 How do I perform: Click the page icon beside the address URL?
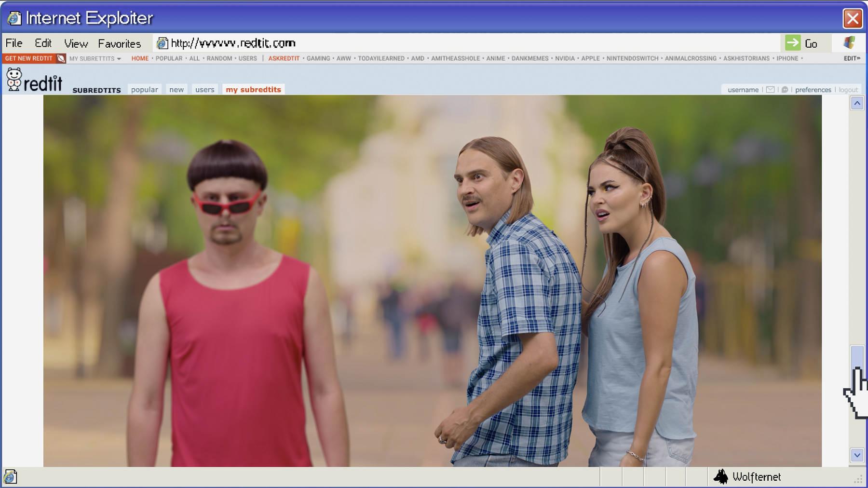162,43
